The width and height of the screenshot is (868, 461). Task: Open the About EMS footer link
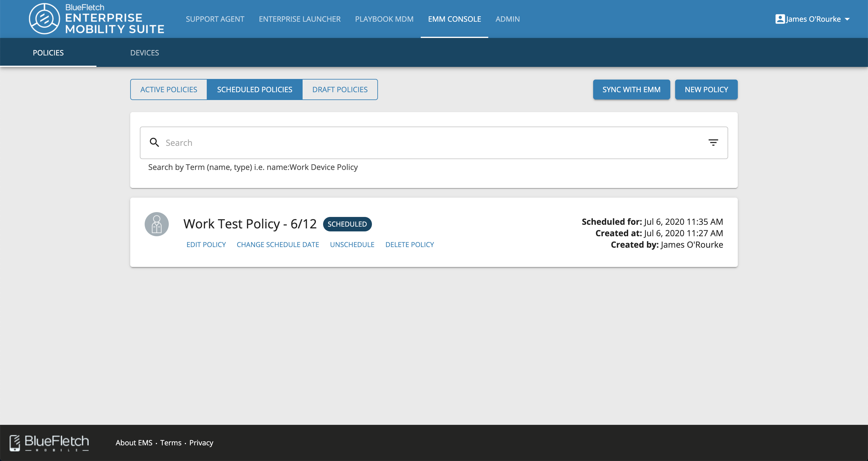(134, 442)
